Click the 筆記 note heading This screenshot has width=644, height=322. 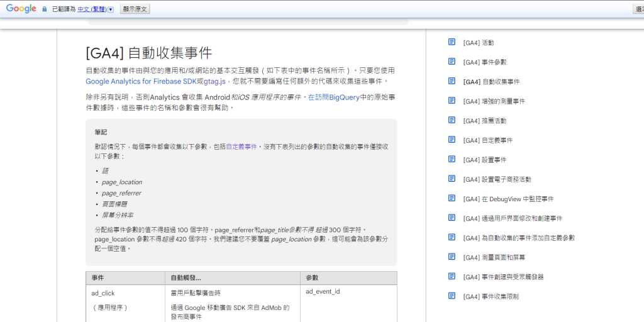click(101, 132)
